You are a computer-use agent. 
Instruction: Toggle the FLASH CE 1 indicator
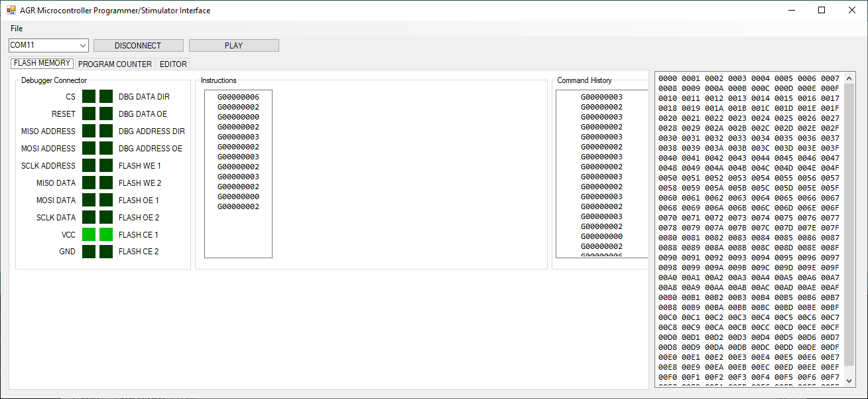pyautogui.click(x=106, y=234)
